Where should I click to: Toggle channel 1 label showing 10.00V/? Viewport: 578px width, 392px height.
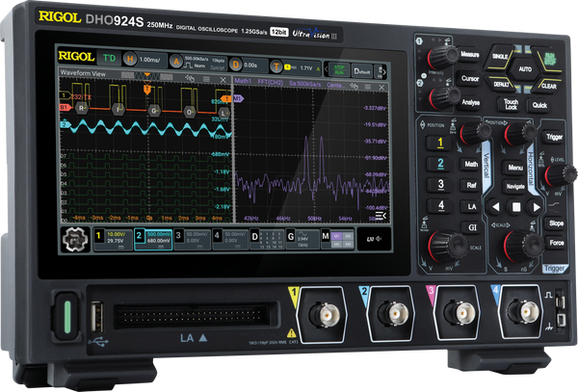coord(113,239)
